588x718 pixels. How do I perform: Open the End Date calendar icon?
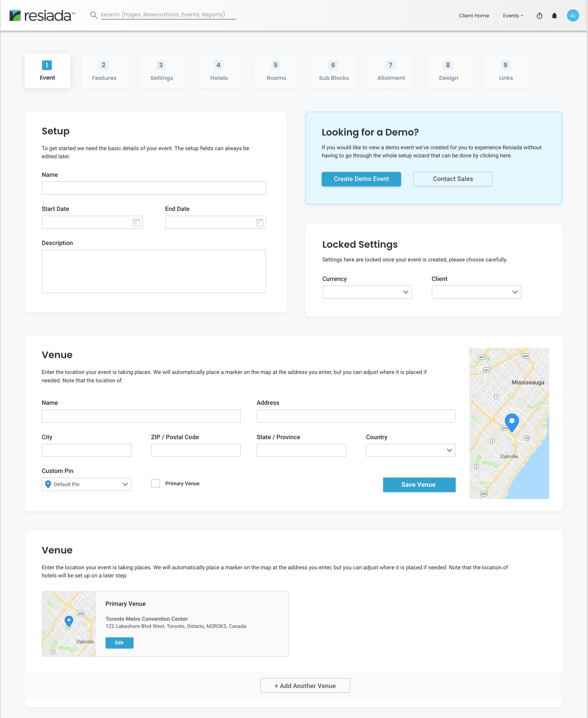click(259, 222)
